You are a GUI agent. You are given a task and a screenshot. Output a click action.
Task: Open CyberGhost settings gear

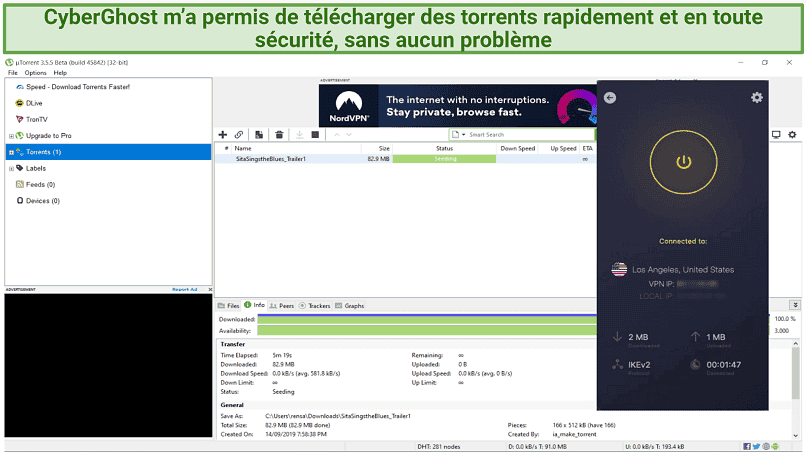(x=757, y=97)
